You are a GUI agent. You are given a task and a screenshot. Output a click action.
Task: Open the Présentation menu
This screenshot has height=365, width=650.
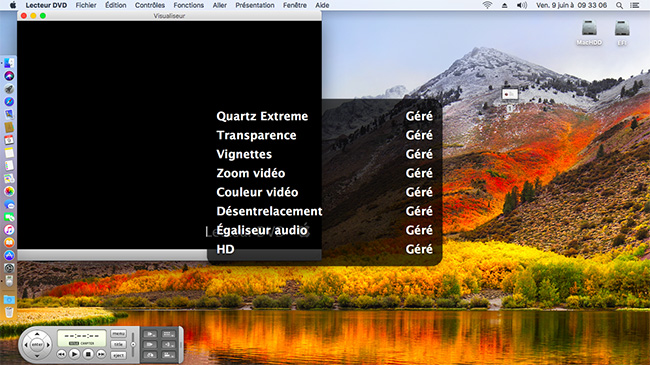click(x=255, y=5)
